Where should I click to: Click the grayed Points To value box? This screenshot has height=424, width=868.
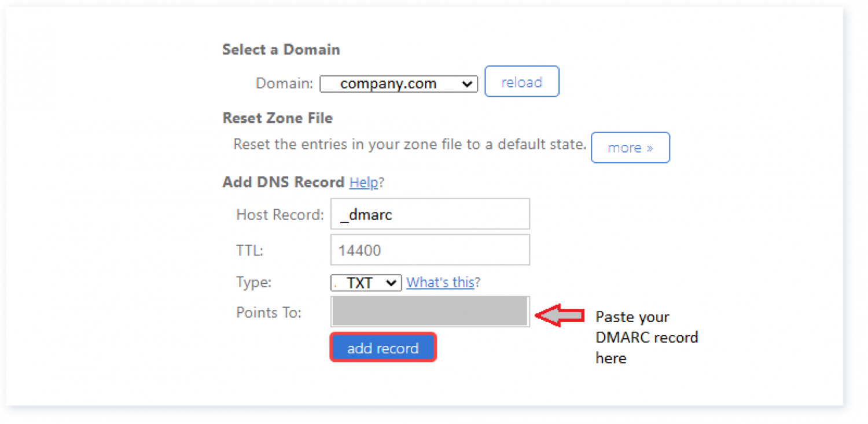pos(429,311)
